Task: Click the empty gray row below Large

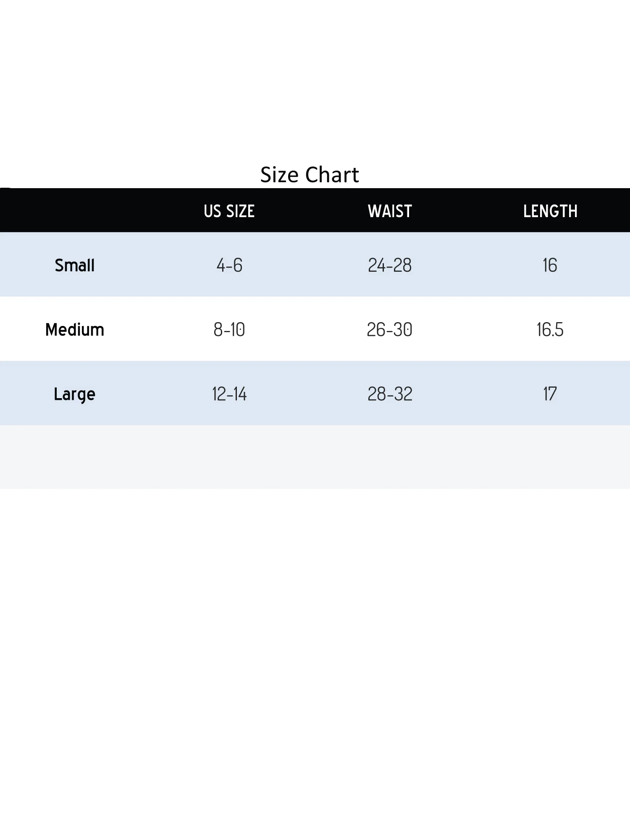Action: pos(315,457)
